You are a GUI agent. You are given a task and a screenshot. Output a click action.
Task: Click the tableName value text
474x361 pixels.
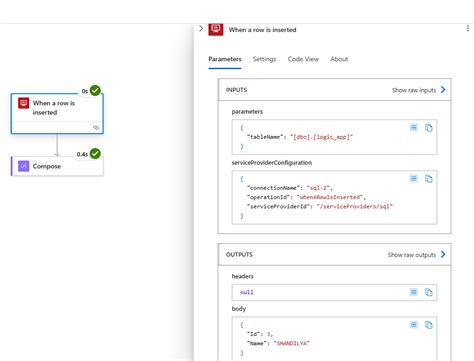coord(321,137)
